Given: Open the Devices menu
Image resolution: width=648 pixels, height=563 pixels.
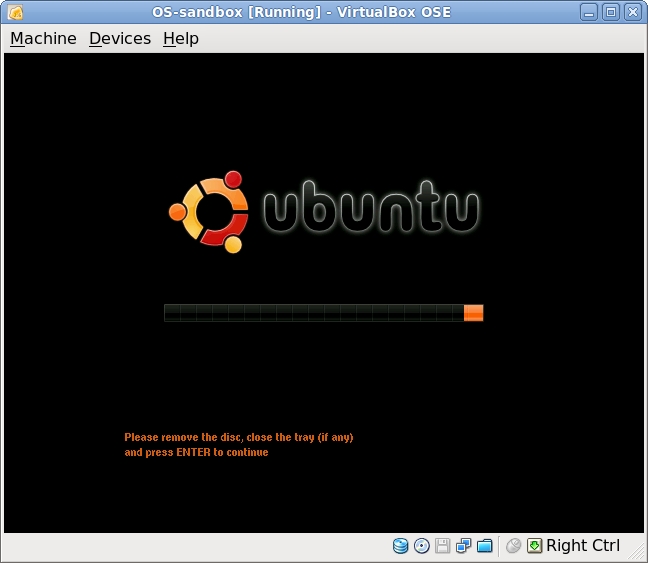Looking at the screenshot, I should (120, 38).
